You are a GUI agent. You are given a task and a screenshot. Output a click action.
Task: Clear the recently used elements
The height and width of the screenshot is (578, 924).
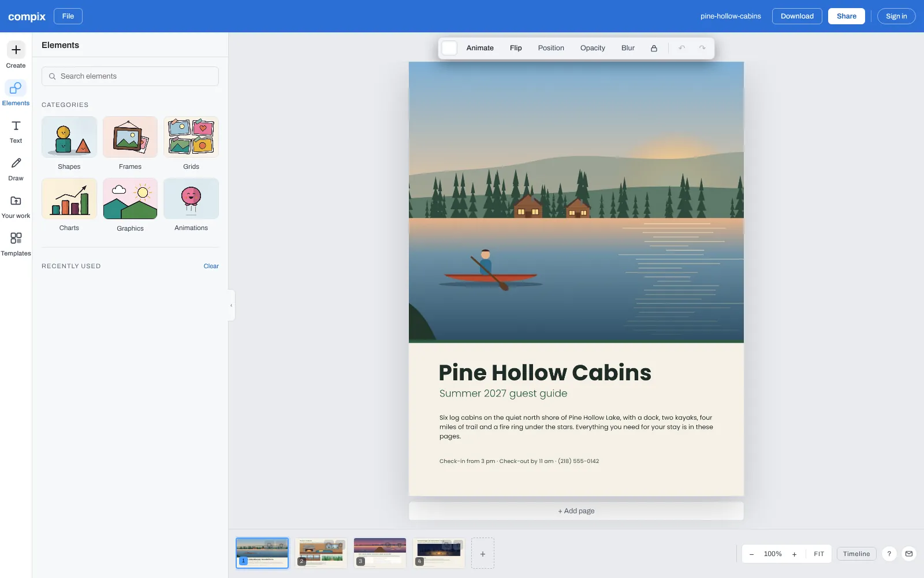[211, 266]
